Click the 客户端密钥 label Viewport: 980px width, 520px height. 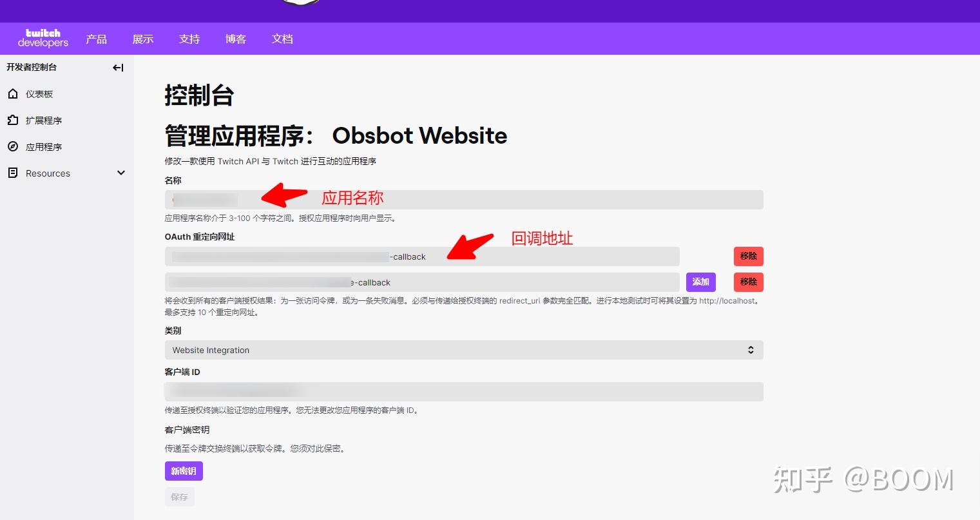tap(187, 430)
